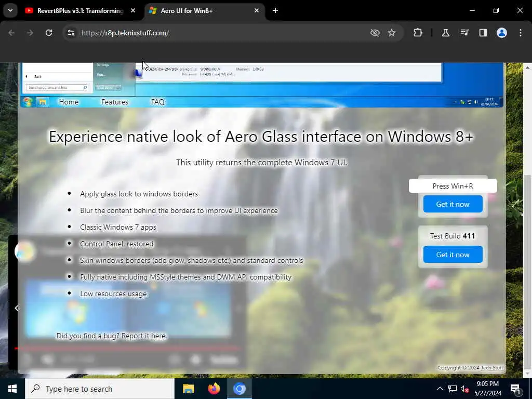
Task: Click Get it now under Test Build 411
Action: 453,255
